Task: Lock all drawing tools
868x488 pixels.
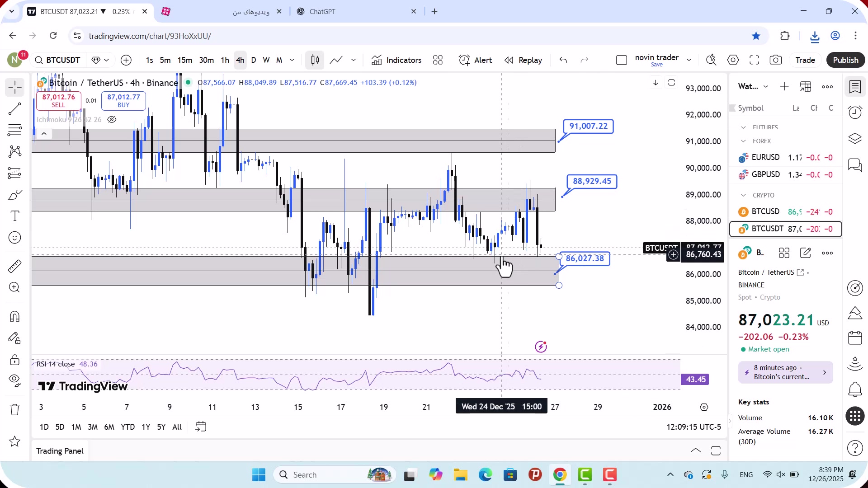Action: pyautogui.click(x=15, y=360)
